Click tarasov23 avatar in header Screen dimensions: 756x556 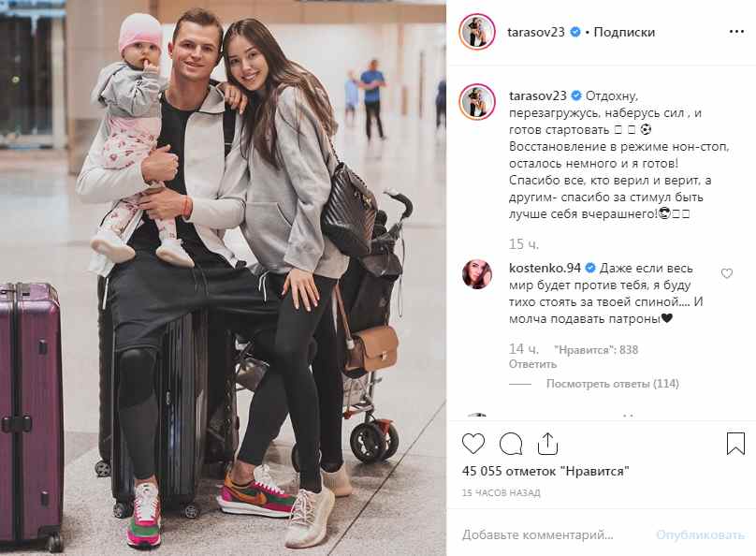click(x=477, y=33)
